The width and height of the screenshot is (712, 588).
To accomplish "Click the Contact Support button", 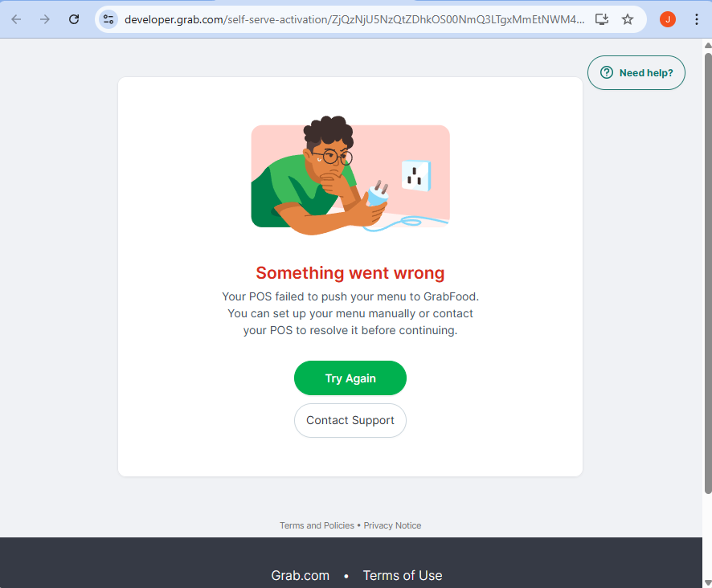I will (350, 420).
